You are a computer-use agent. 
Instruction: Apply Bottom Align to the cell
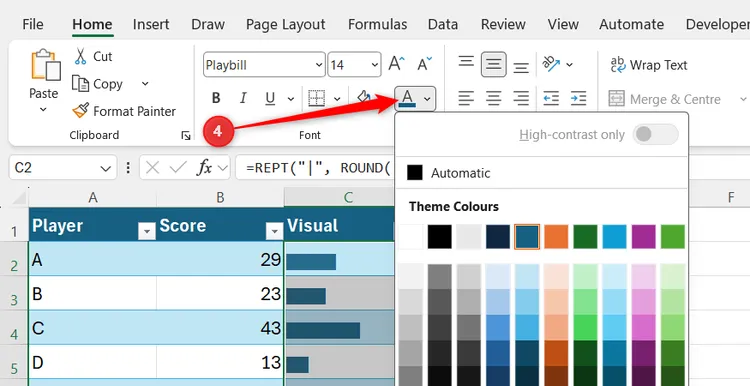pos(521,67)
